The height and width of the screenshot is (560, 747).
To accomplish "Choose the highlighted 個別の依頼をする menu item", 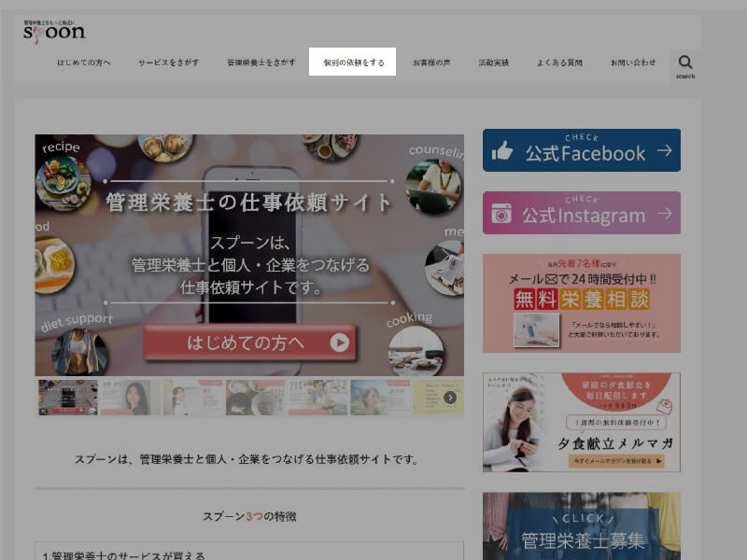I will [x=353, y=62].
